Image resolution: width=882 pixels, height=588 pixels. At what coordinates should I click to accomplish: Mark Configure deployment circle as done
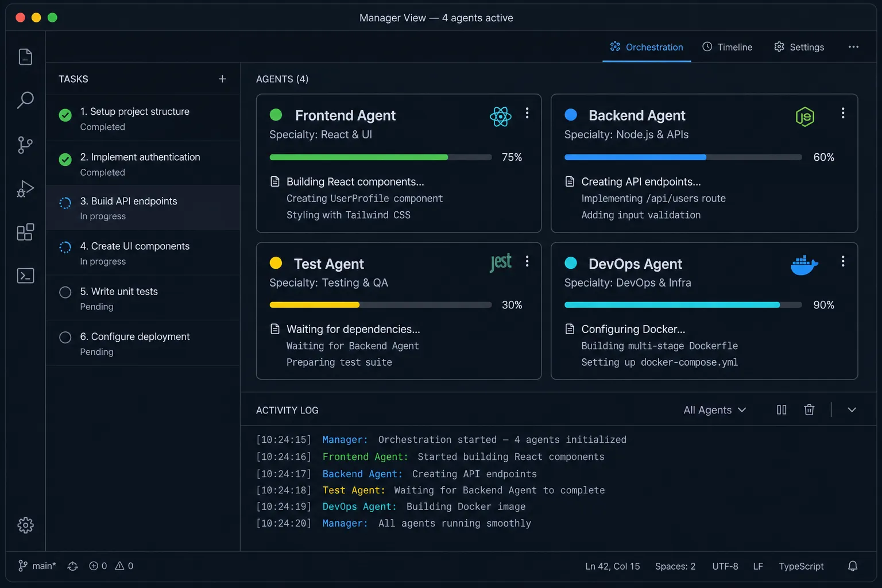(x=65, y=337)
